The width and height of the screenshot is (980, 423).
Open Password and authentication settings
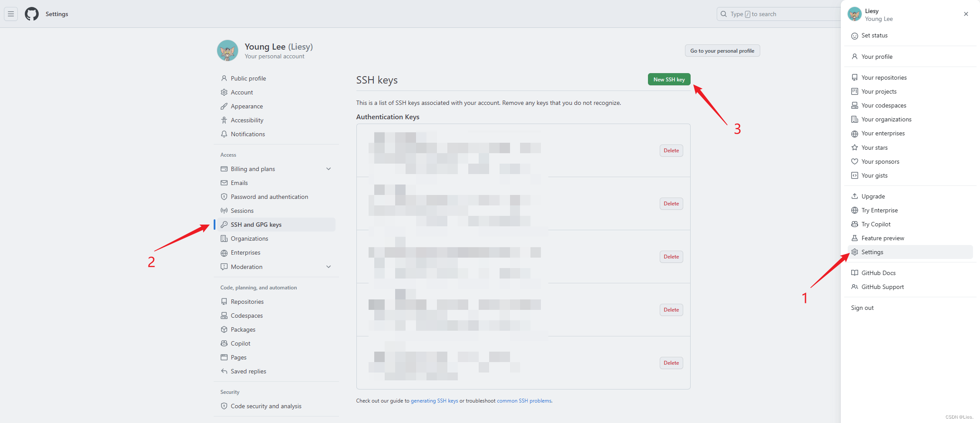[276, 197]
